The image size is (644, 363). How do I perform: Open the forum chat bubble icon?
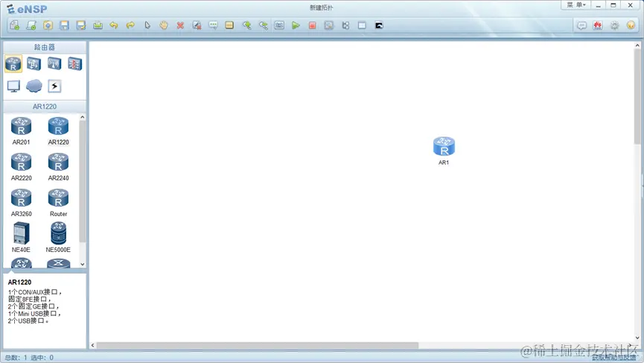(x=581, y=25)
